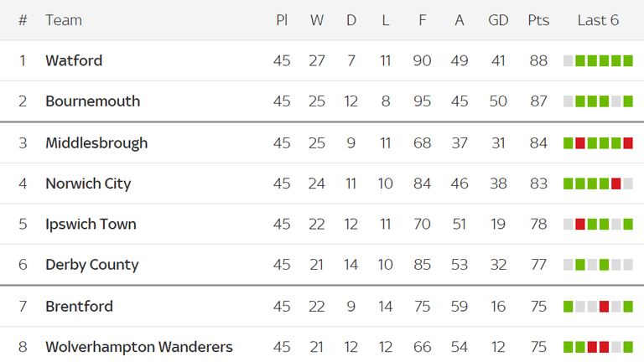This screenshot has width=644, height=362.
Task: Click Derby County's first green form square
Action: (x=580, y=265)
